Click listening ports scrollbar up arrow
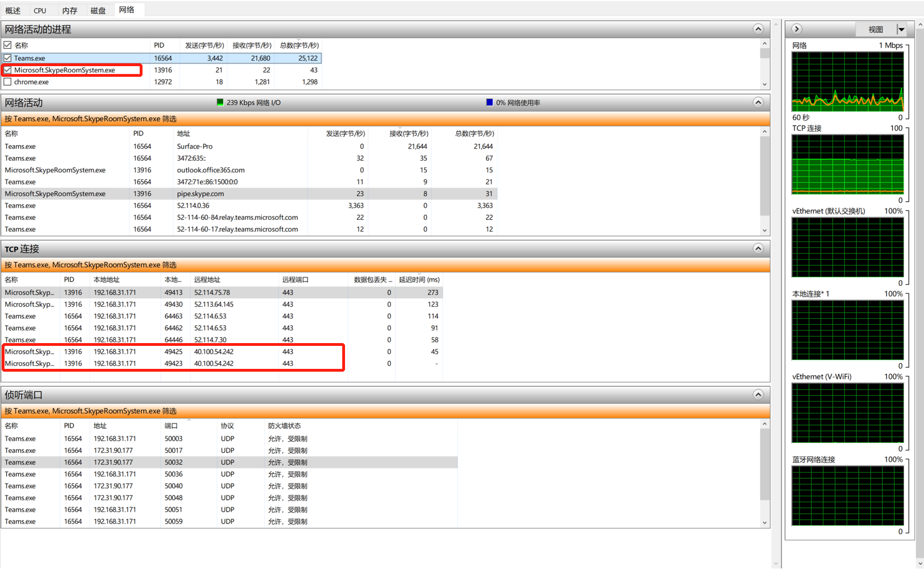Image resolution: width=924 pixels, height=569 pixels. [764, 424]
